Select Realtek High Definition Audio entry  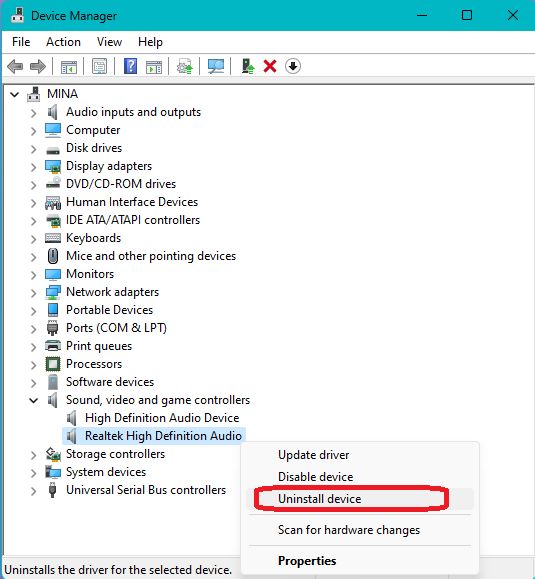coord(163,436)
